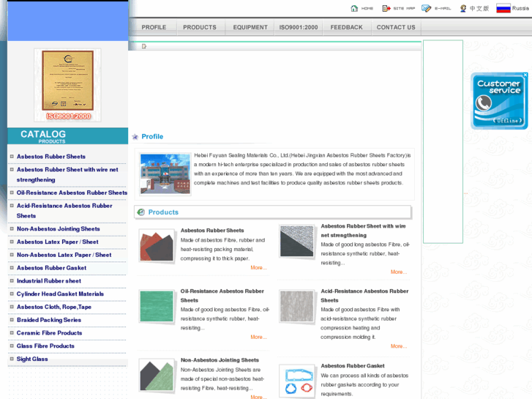Click More under Oil-Resistance Asbestos Rubber Sheets
The height and width of the screenshot is (399, 532).
[258, 337]
